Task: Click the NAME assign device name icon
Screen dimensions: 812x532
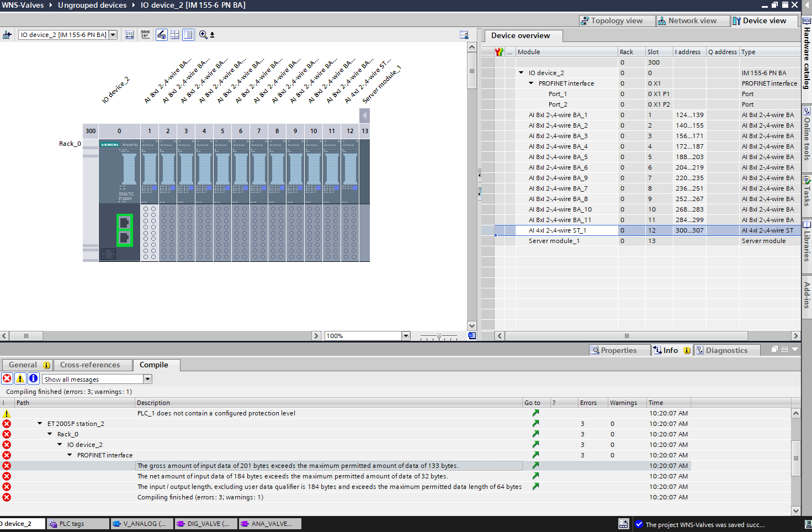Action: tap(145, 35)
